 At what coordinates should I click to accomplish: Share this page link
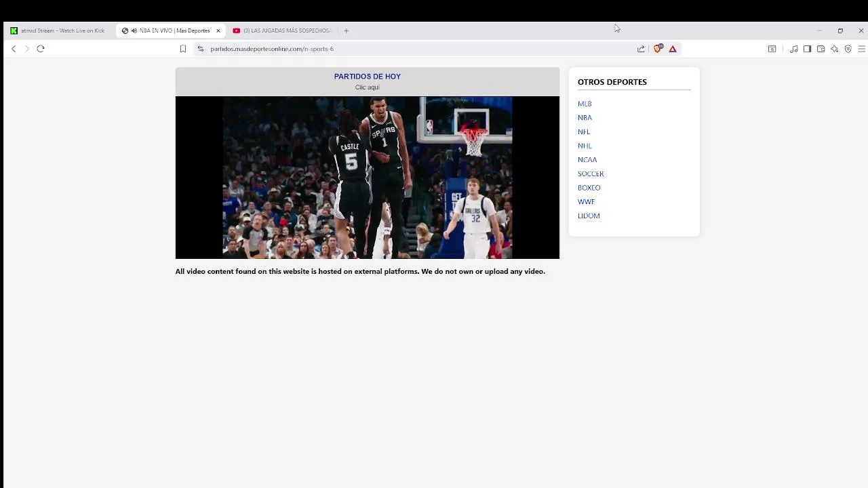641,49
